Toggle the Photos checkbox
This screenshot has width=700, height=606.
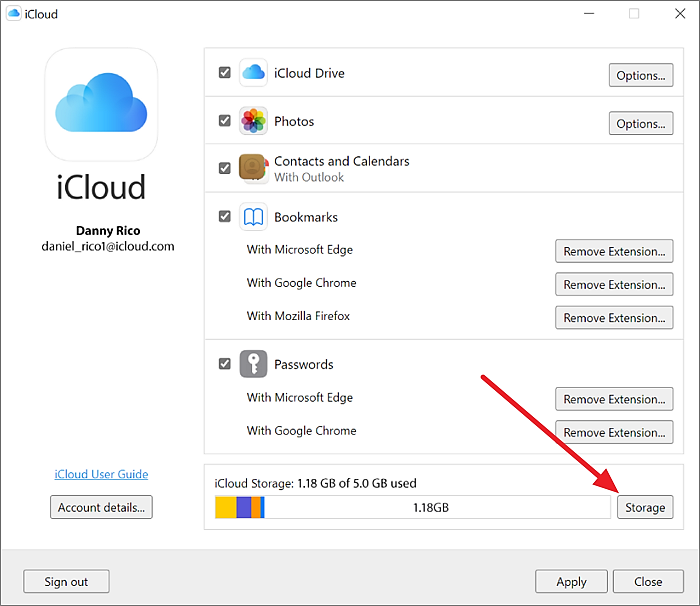225,121
